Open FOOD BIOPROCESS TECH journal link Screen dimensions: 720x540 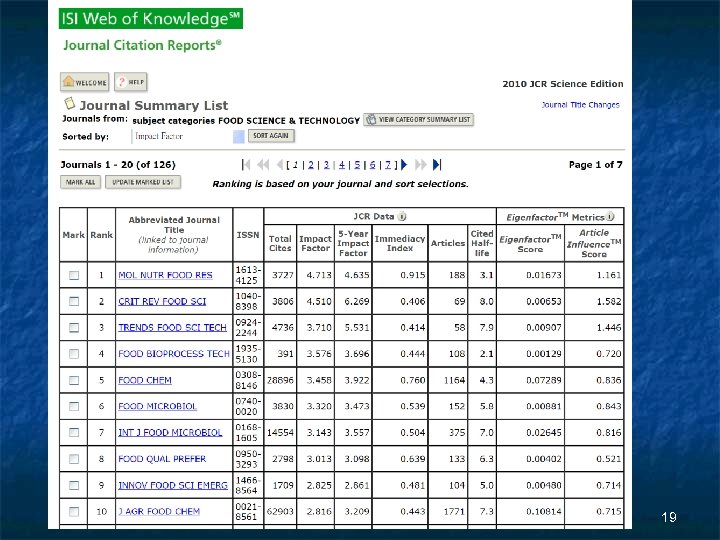[174, 354]
